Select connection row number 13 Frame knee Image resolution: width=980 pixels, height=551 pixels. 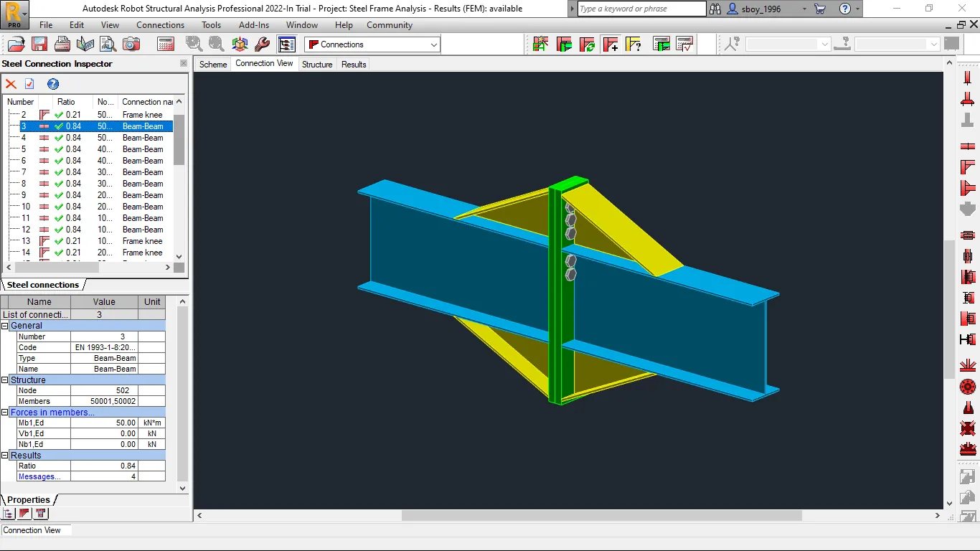pyautogui.click(x=91, y=241)
